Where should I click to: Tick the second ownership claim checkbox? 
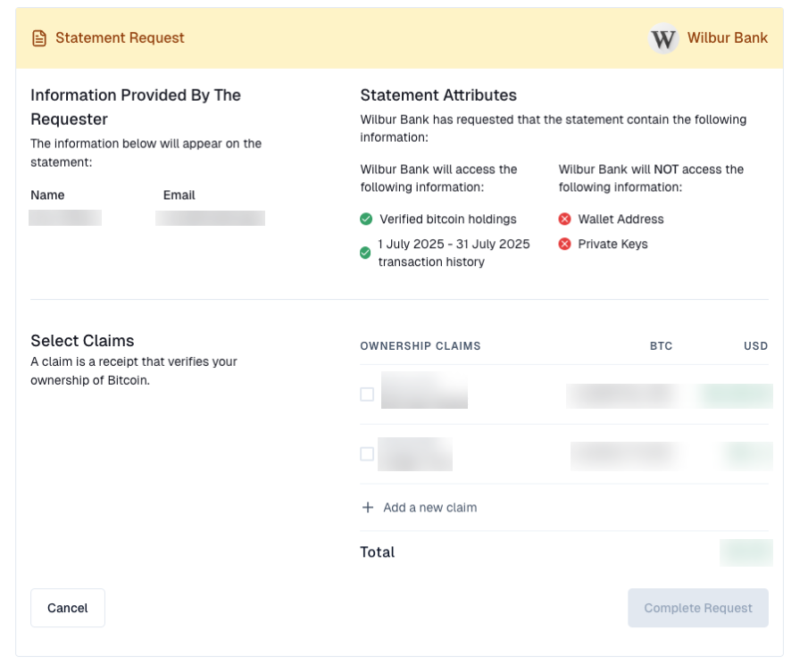tap(367, 454)
